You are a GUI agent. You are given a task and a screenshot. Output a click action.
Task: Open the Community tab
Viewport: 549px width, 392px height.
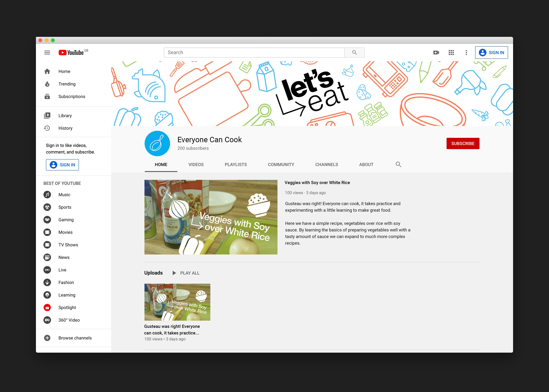tap(281, 165)
